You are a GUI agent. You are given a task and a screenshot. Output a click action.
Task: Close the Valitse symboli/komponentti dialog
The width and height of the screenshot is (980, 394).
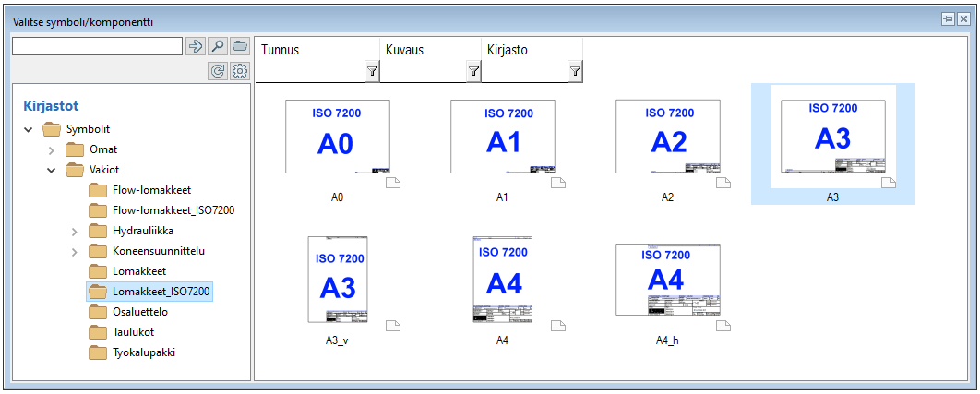[962, 20]
